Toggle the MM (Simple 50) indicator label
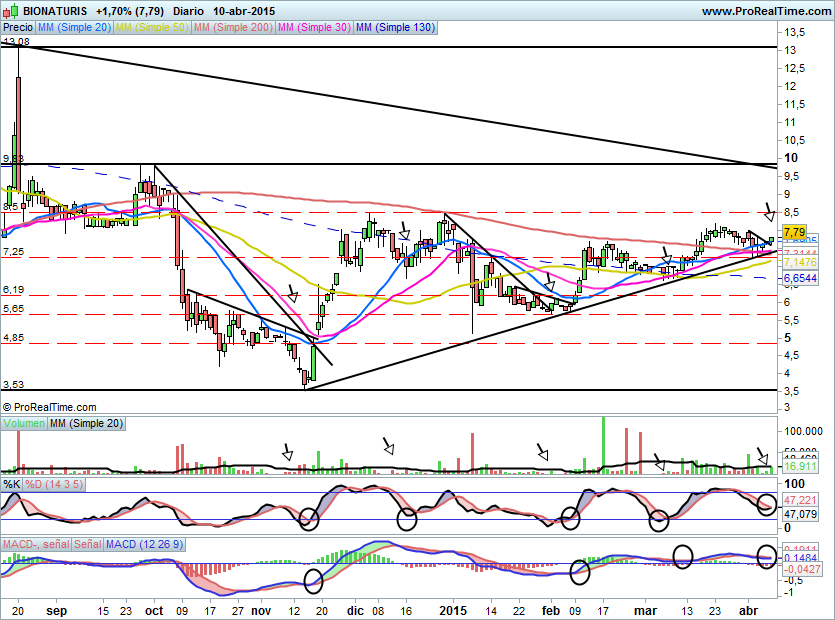 [x=151, y=28]
